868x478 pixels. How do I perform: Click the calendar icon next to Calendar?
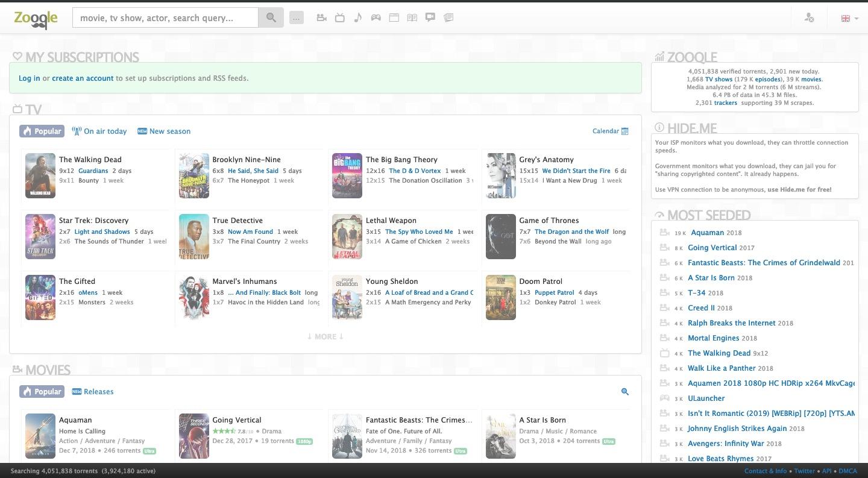pyautogui.click(x=625, y=131)
